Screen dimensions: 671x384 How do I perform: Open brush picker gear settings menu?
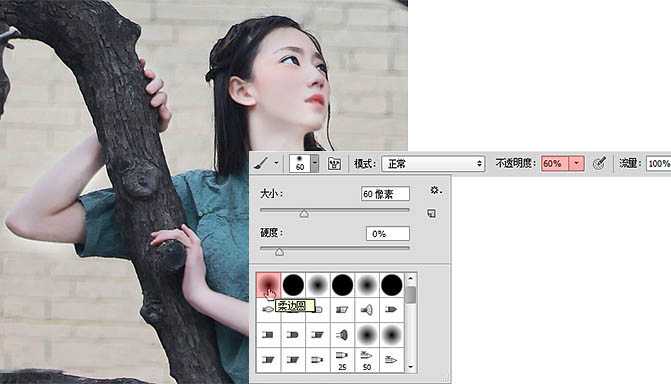point(435,190)
